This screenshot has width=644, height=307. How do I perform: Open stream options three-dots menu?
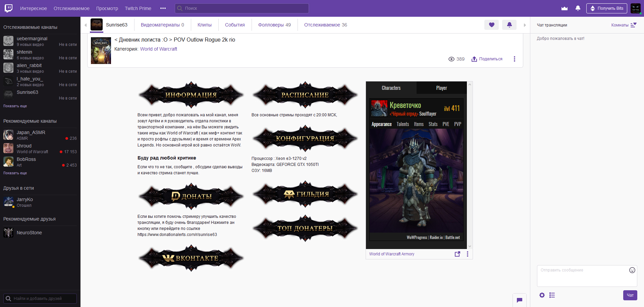click(514, 59)
